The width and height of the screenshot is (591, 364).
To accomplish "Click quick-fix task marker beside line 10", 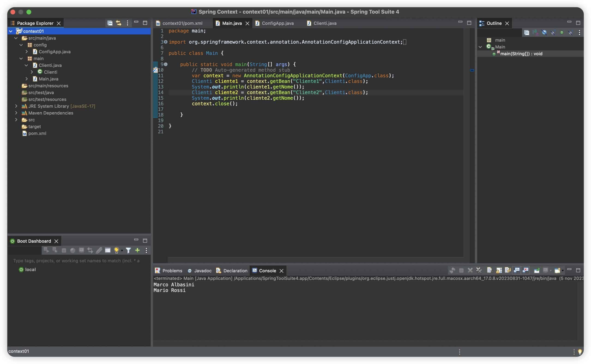I will coord(155,70).
